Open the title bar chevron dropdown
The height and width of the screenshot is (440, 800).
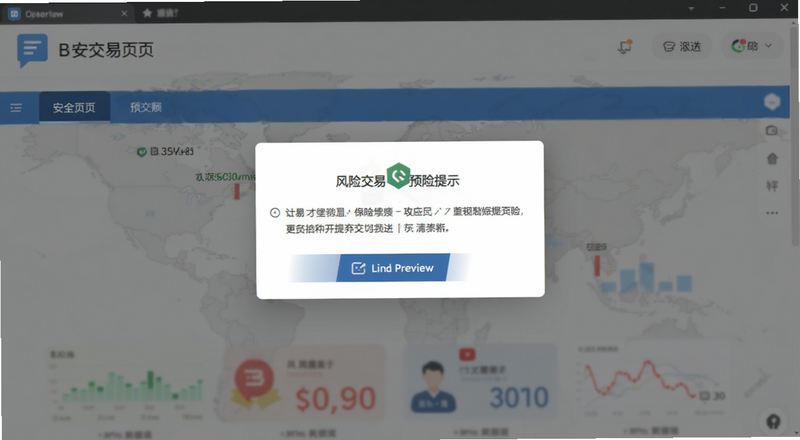pyautogui.click(x=691, y=9)
